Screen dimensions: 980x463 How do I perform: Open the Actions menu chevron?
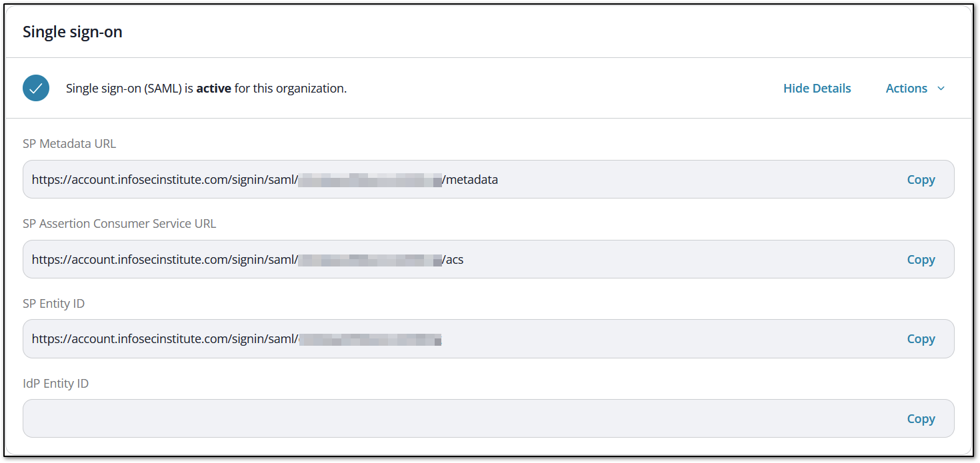click(941, 88)
